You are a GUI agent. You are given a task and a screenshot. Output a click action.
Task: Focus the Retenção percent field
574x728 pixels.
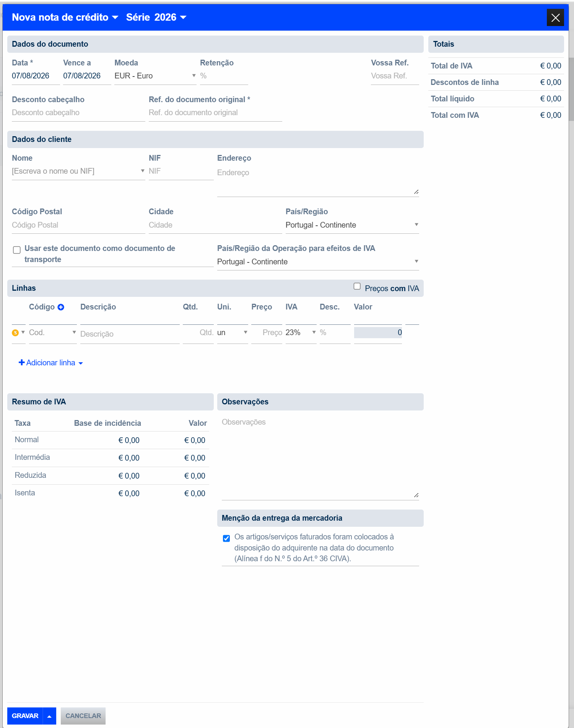(x=224, y=76)
